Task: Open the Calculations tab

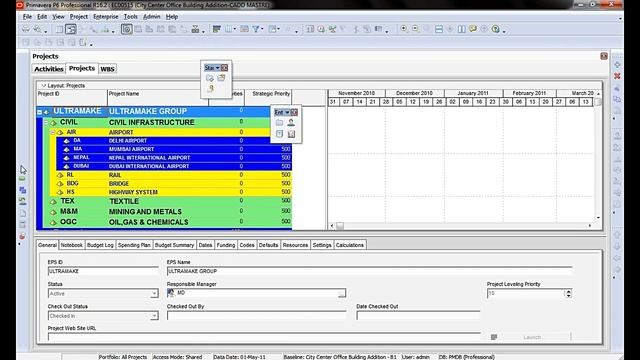Action: click(x=349, y=245)
